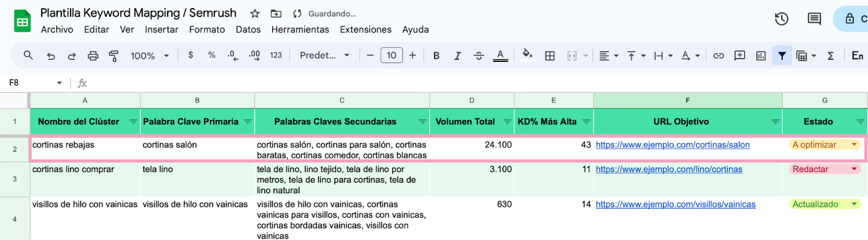Pick a cell fill color

point(527,54)
